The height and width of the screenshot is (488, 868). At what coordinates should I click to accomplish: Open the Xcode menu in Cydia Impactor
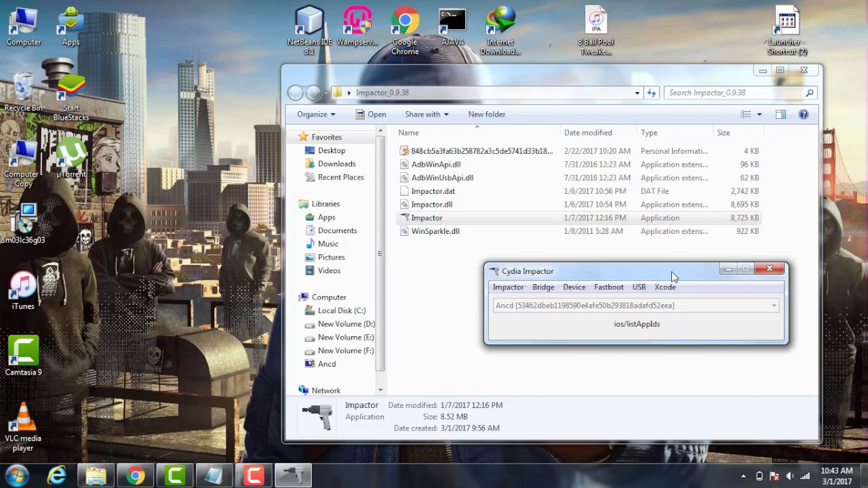click(x=665, y=287)
